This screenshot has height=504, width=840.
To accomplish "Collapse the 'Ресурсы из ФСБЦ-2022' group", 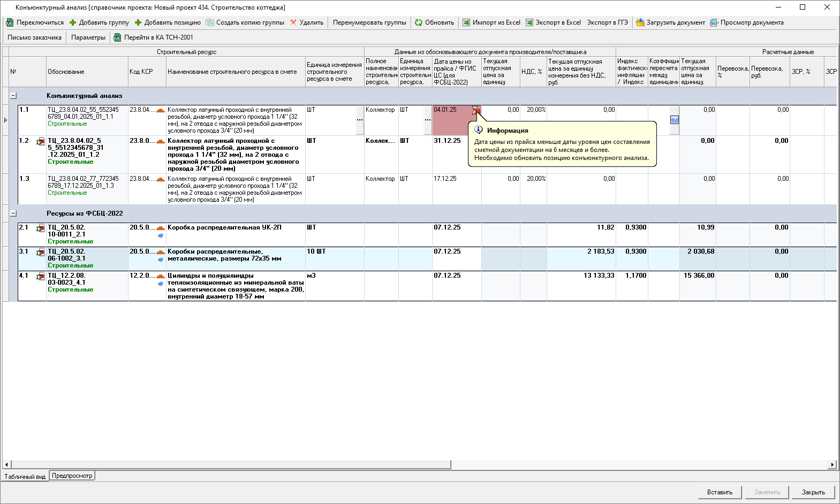I will (x=13, y=213).
